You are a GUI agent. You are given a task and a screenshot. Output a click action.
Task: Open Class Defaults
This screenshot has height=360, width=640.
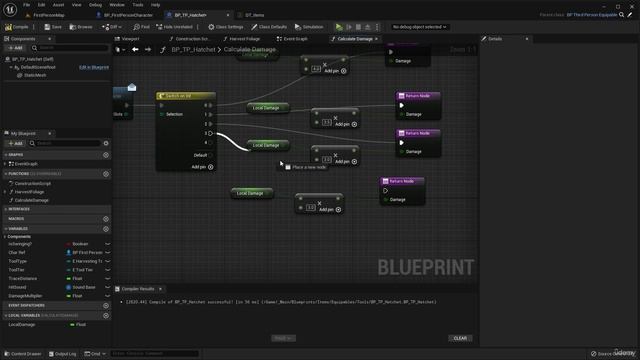pos(269,27)
